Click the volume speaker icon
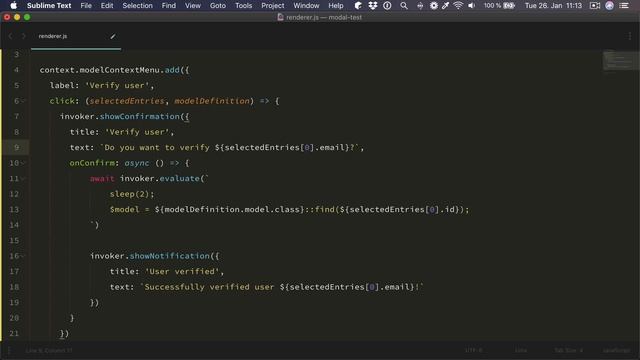Image resolution: width=640 pixels, height=360 pixels. point(471,6)
